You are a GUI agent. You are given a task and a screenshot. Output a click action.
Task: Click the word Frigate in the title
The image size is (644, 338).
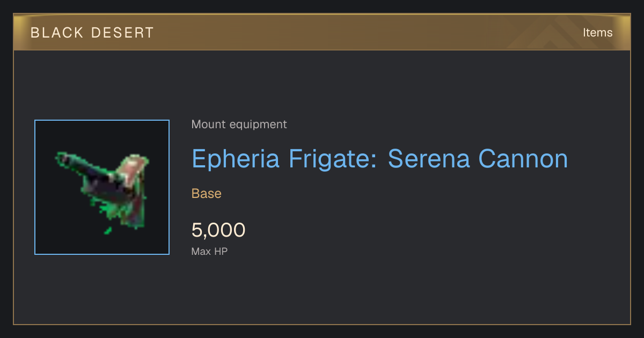pos(334,159)
